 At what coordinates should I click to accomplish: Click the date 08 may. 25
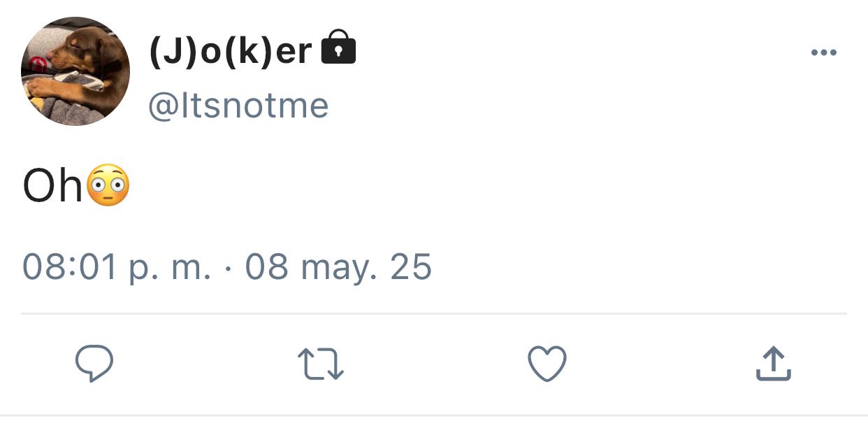(338, 268)
